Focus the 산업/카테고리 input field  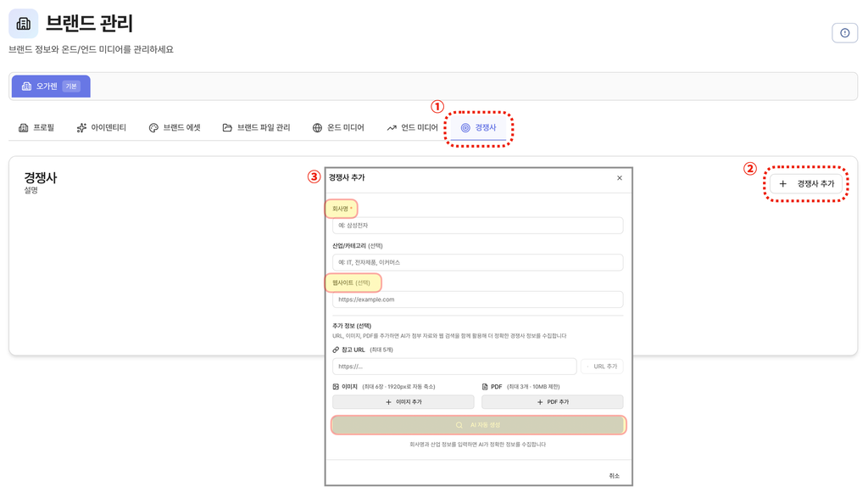click(x=478, y=262)
